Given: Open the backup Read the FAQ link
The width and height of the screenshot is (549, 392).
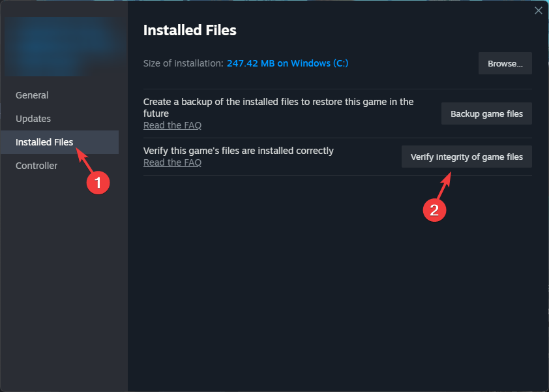Looking at the screenshot, I should 172,125.
